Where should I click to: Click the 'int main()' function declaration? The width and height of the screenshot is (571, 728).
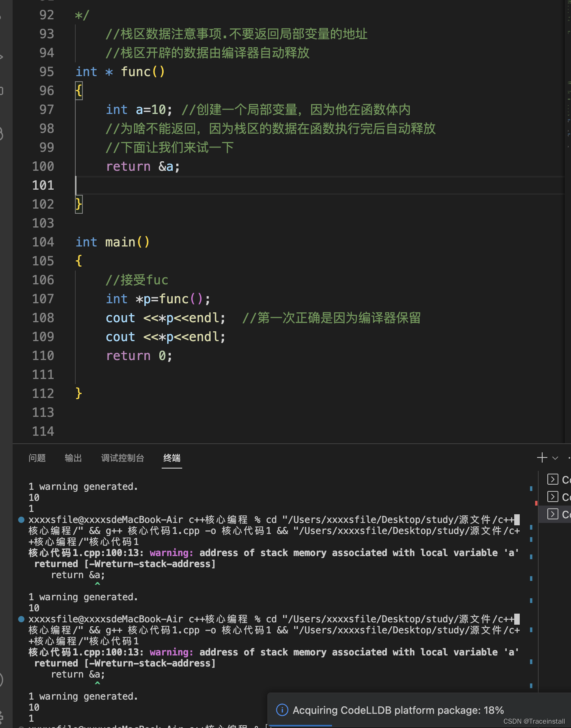click(113, 242)
